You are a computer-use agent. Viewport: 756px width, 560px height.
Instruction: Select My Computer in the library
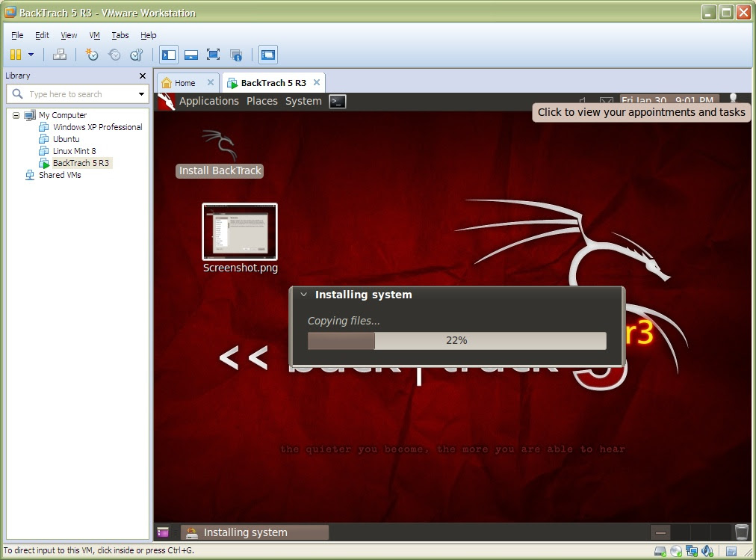(x=63, y=115)
